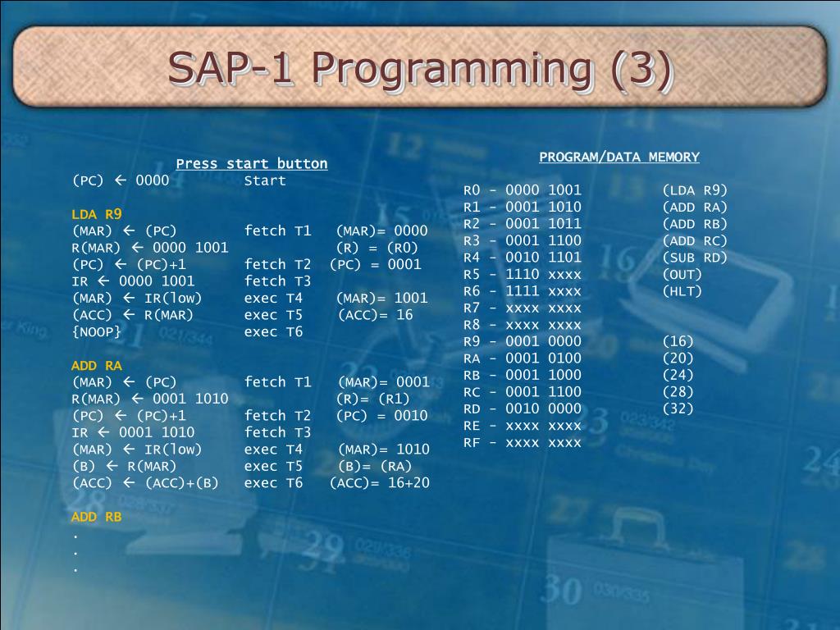Click the "(SUB RD)" memory comment

695,258
